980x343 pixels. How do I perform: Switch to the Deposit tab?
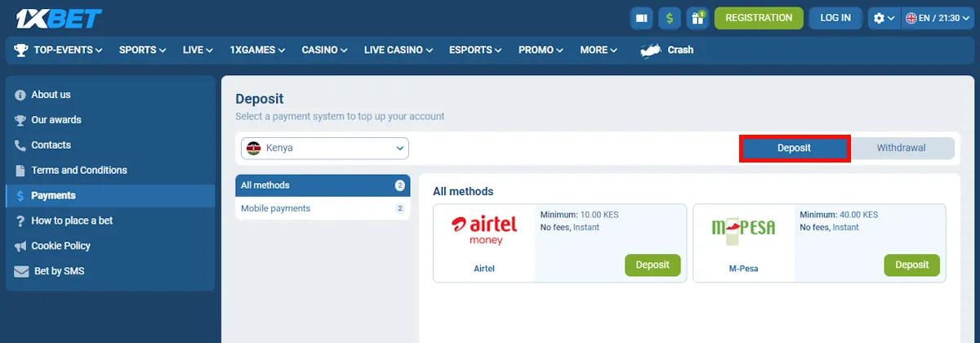794,149
